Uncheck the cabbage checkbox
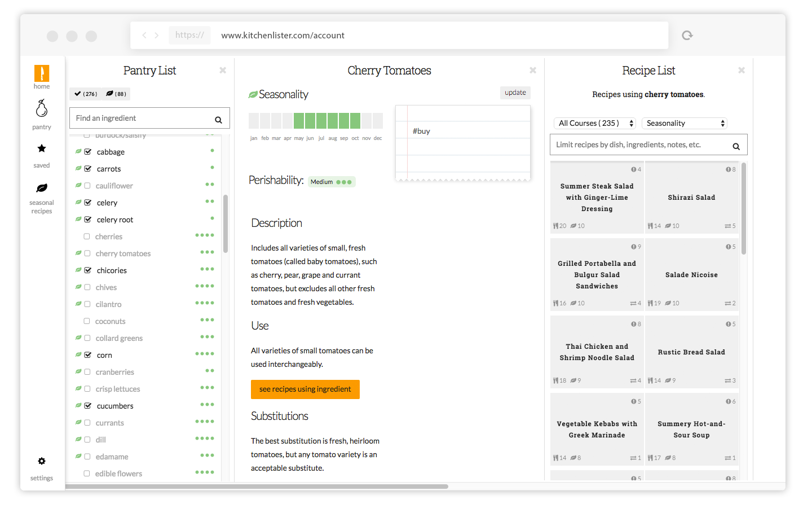The height and width of the screenshot is (508, 812). (88, 151)
